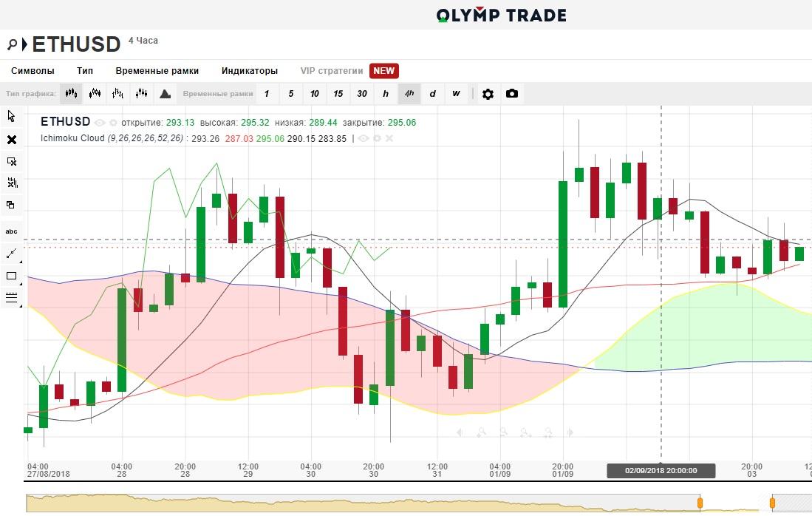The image size is (812, 516).
Task: Open the line drawing tool dropdown
Action: [x=11, y=254]
